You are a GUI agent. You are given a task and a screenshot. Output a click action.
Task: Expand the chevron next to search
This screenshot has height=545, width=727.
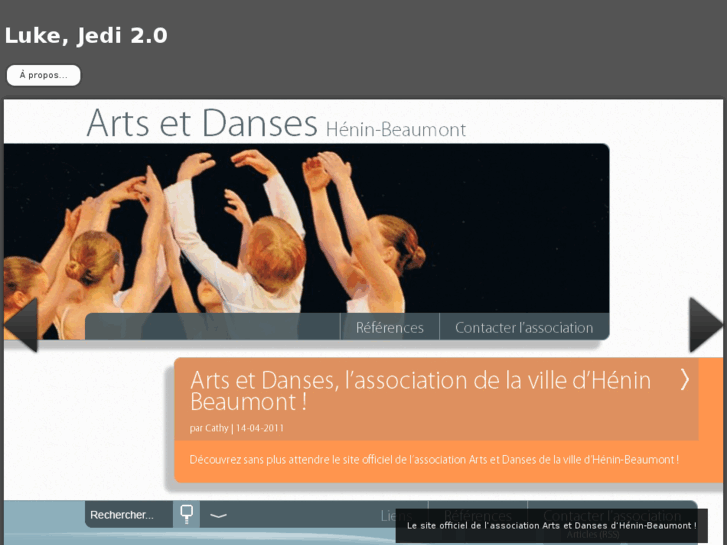[218, 515]
